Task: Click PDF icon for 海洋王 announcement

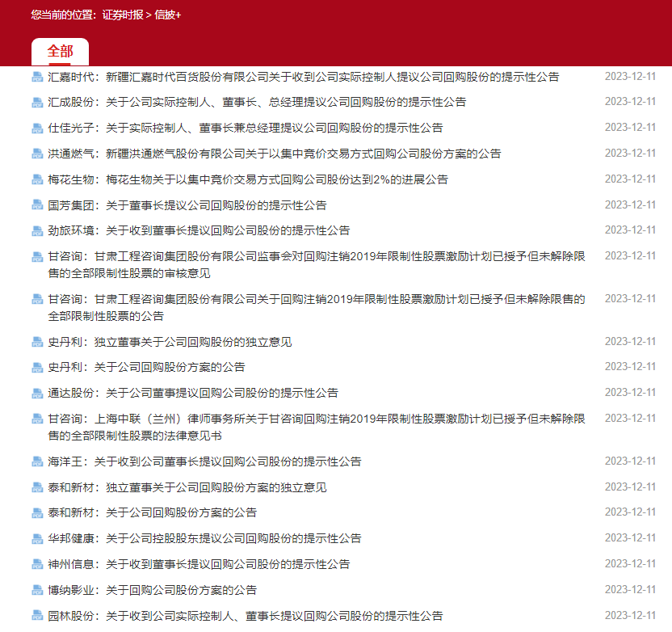Action: tap(37, 462)
